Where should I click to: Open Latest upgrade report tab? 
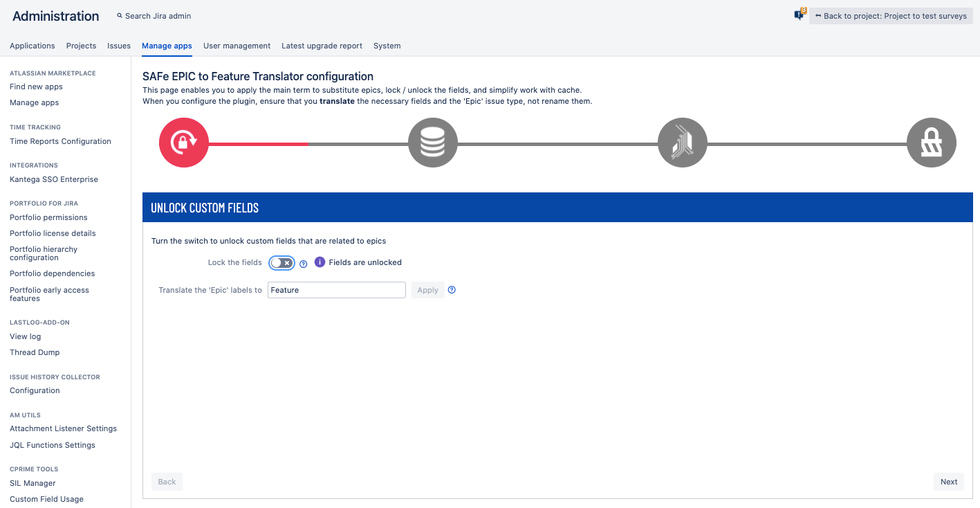coord(322,46)
